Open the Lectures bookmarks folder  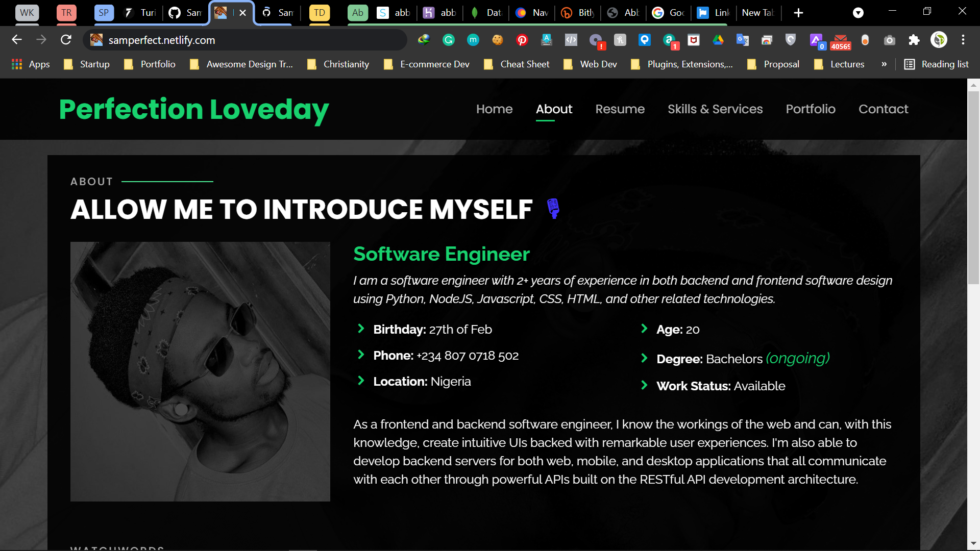click(840, 64)
